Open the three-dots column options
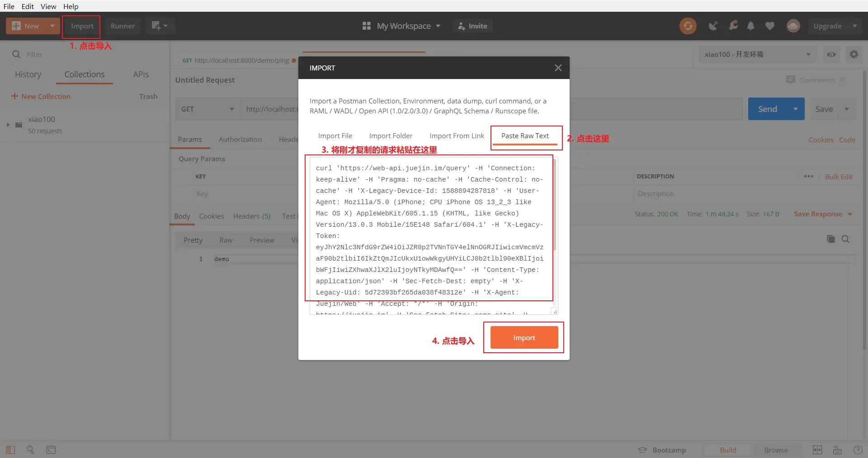Screen dimensions: 868x458 809,177
